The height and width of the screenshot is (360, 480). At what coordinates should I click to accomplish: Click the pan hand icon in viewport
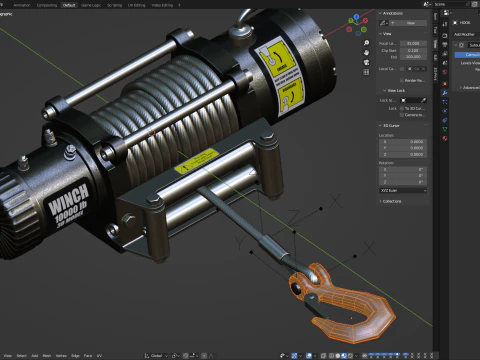366,52
